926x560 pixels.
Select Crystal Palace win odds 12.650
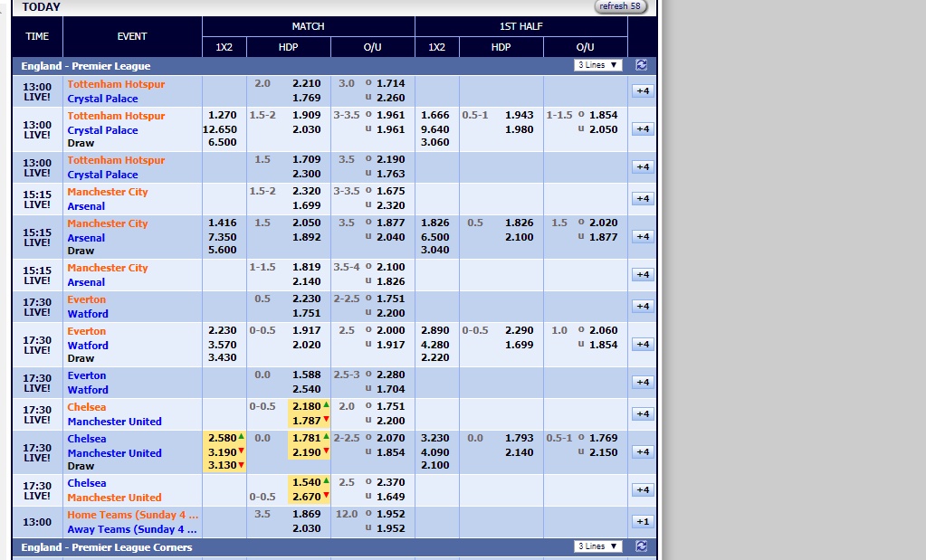pos(220,129)
